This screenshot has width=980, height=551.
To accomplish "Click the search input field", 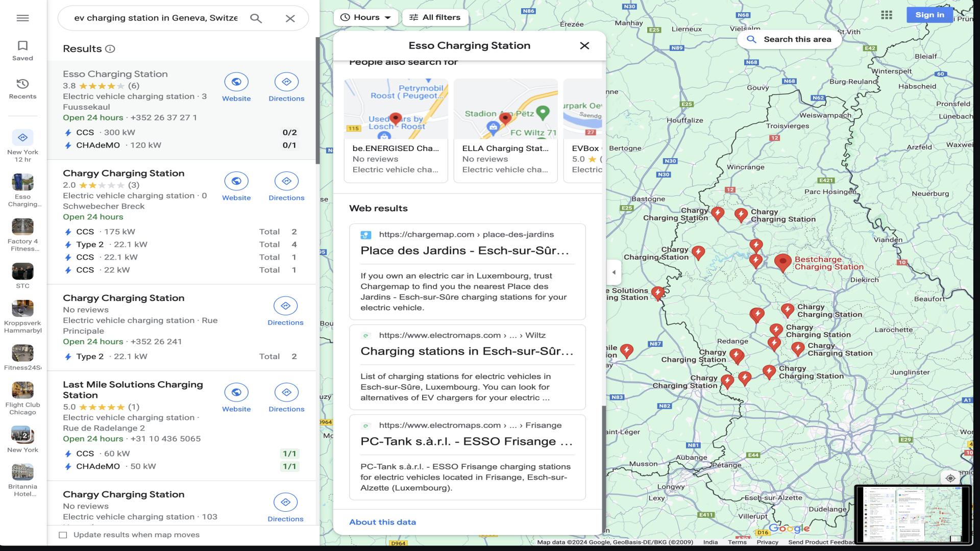I will coord(156,18).
